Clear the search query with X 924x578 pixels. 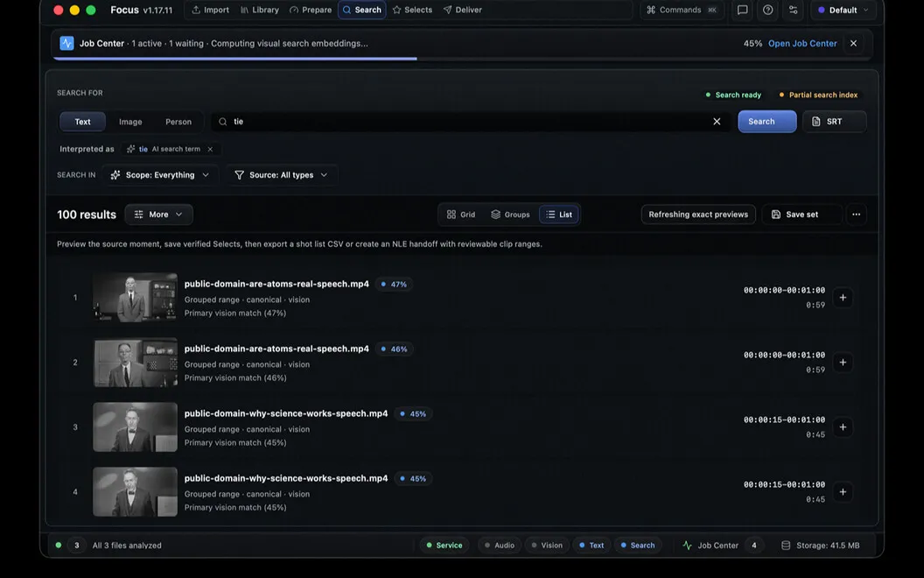717,122
